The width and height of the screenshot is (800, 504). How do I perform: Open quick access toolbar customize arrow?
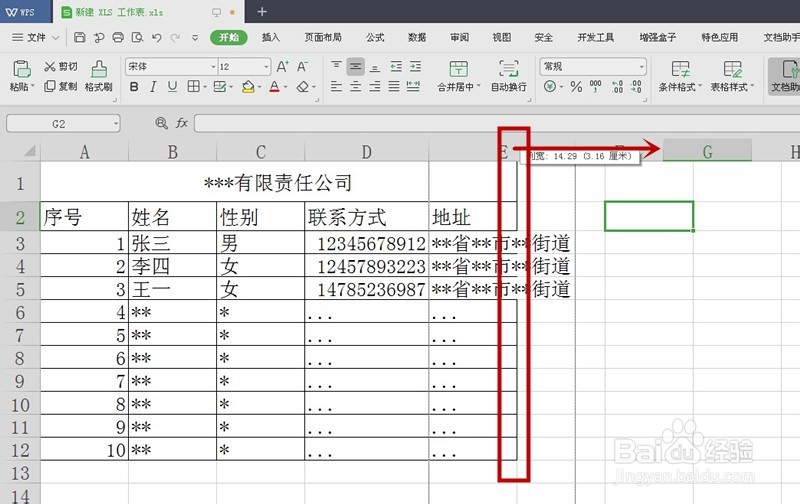pos(195,37)
